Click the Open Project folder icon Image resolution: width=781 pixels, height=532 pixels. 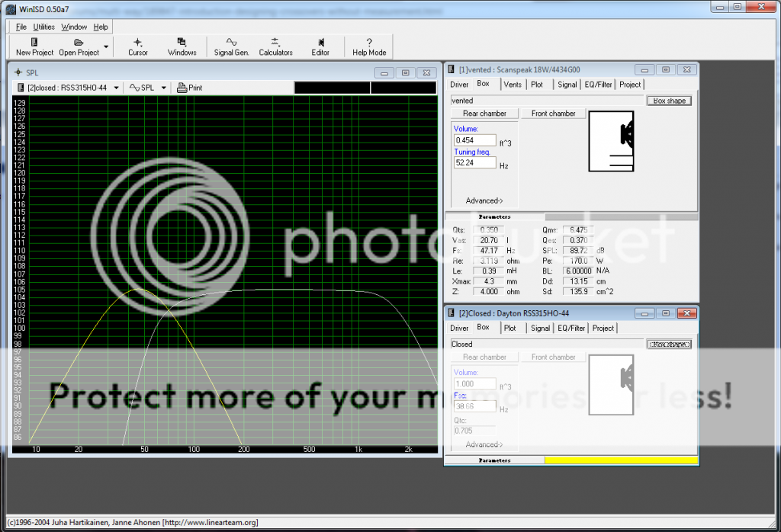[x=79, y=43]
